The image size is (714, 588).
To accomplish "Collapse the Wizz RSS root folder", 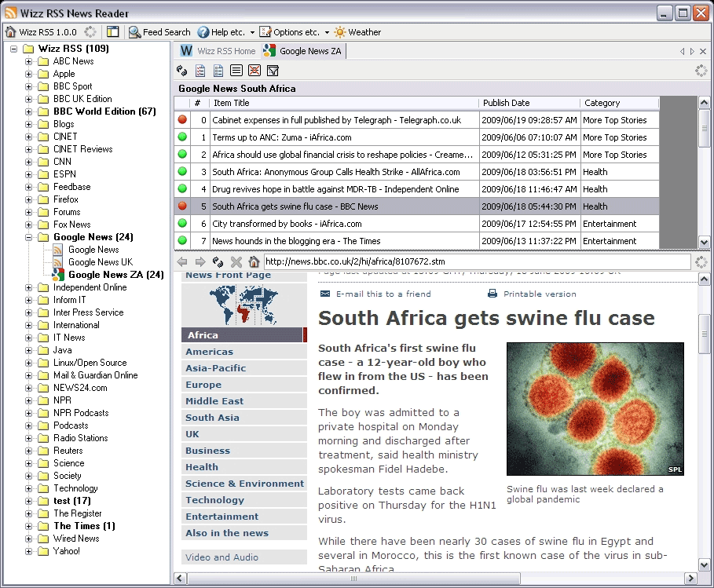I will pos(13,49).
